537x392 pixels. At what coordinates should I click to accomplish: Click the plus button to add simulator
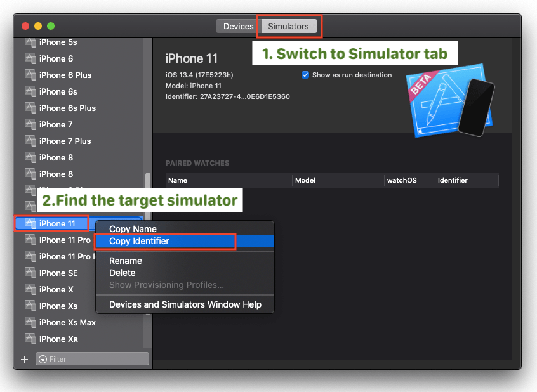pyautogui.click(x=25, y=359)
